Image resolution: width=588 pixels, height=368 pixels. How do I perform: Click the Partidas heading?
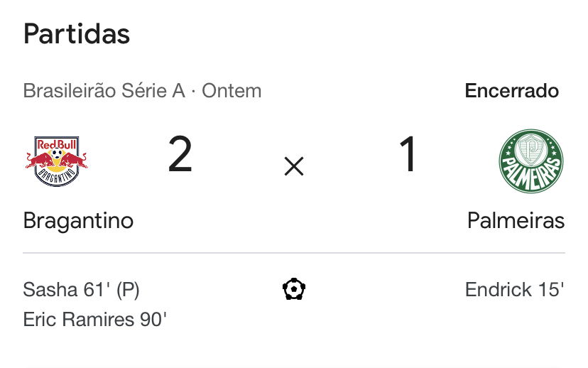(x=77, y=34)
